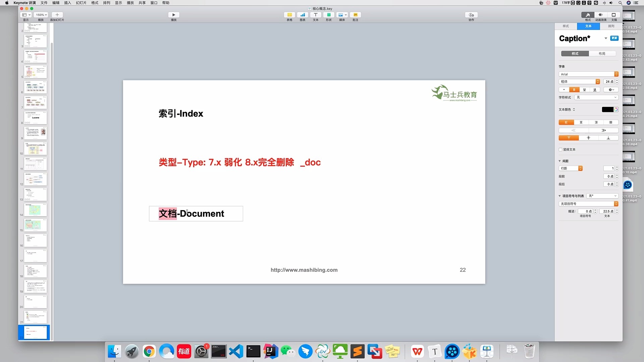Enable the vertical text checkbox

click(x=560, y=149)
